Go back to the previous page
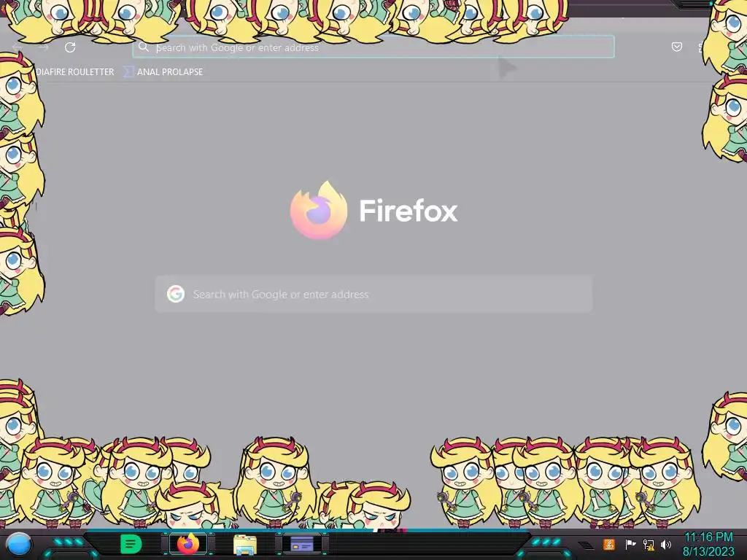The width and height of the screenshot is (747, 560). [18, 47]
